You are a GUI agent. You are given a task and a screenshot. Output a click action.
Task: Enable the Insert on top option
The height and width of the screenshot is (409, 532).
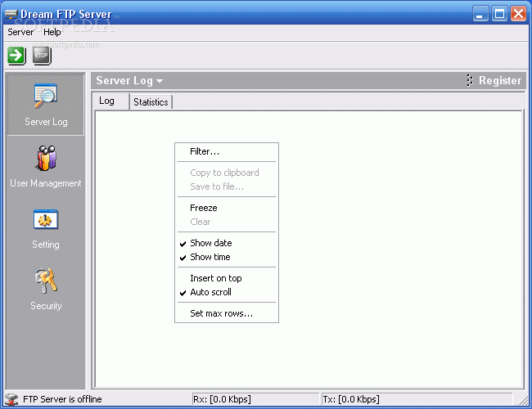[227, 278]
